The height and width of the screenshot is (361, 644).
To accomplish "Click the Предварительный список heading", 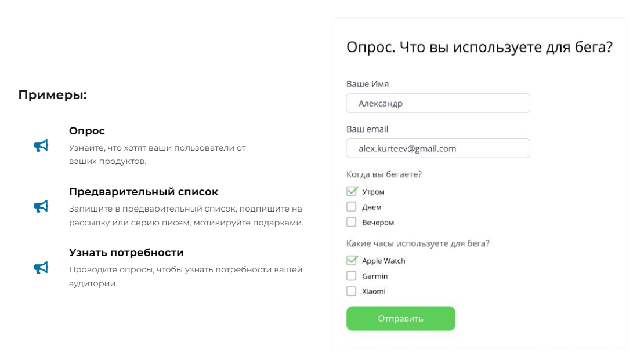I will point(143,192).
